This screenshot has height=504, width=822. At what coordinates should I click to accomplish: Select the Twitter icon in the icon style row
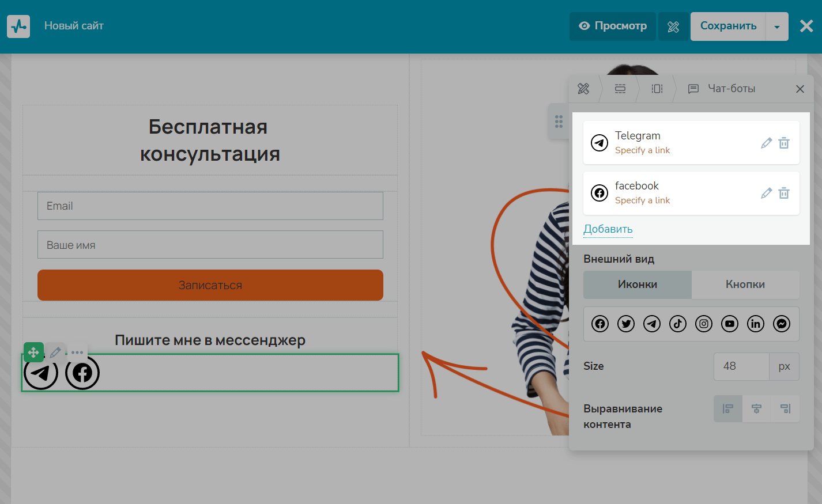[x=626, y=324]
